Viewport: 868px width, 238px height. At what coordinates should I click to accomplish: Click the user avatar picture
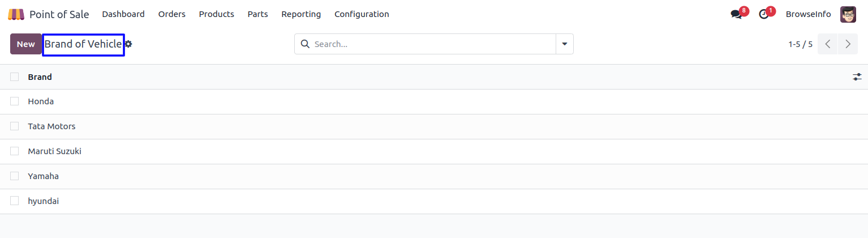pos(848,14)
